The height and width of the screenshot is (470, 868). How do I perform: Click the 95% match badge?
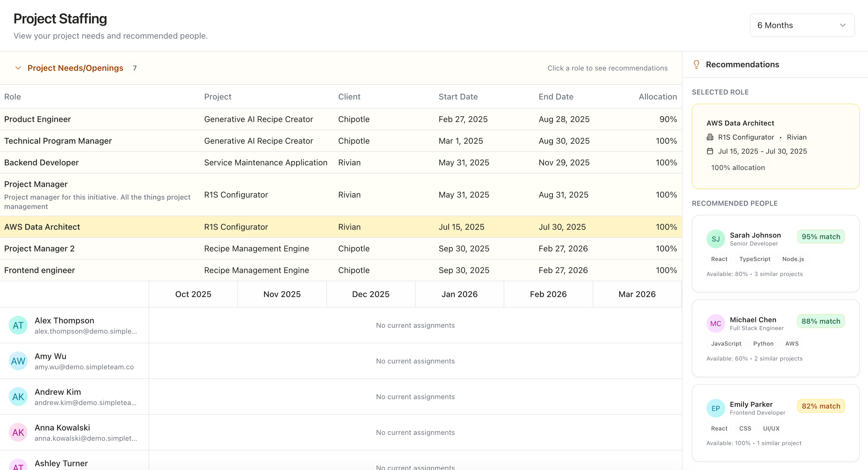(821, 236)
